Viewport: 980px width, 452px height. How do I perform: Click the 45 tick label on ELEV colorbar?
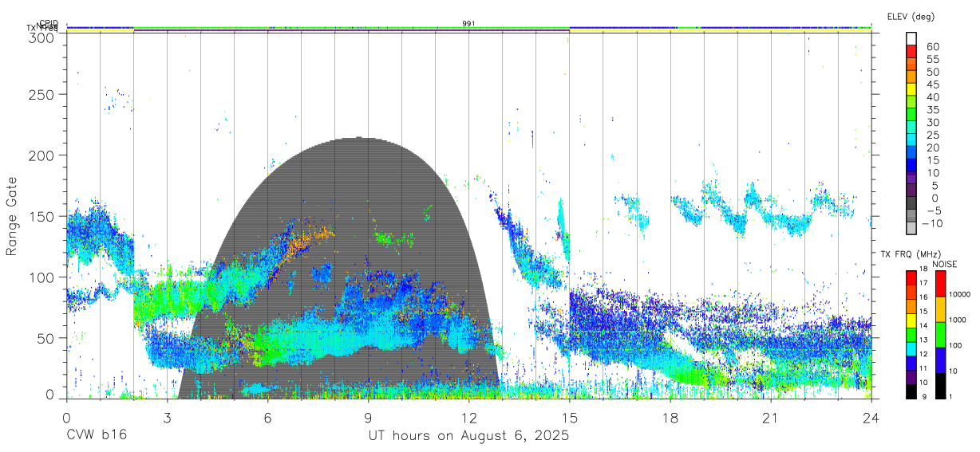click(x=932, y=85)
